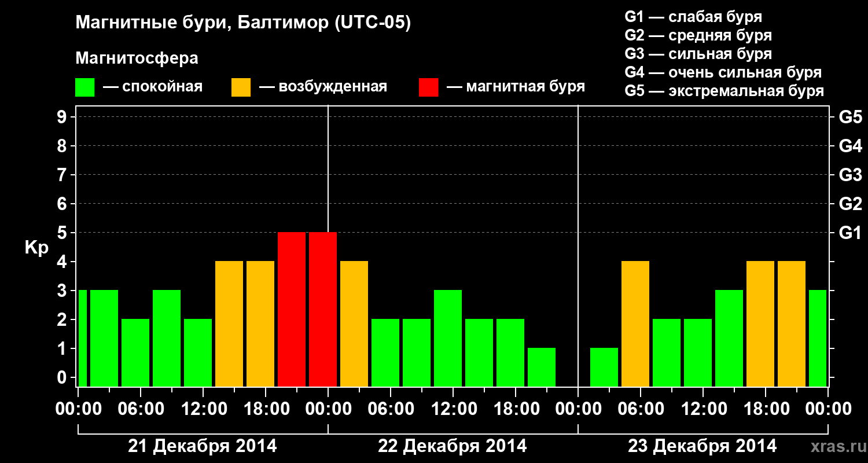The width and height of the screenshot is (868, 463).
Task: Click the narrow green bar ending 23 Декабря
Action: coord(818,338)
